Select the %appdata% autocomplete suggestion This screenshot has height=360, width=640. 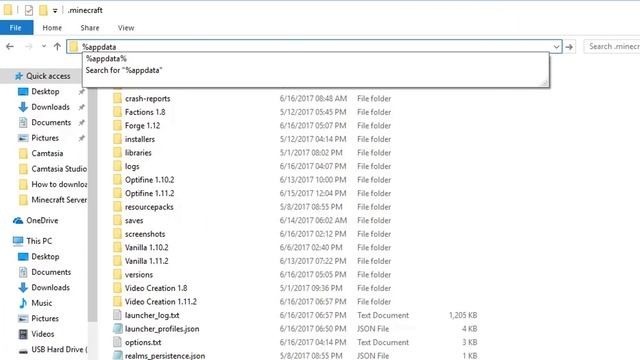(x=106, y=59)
